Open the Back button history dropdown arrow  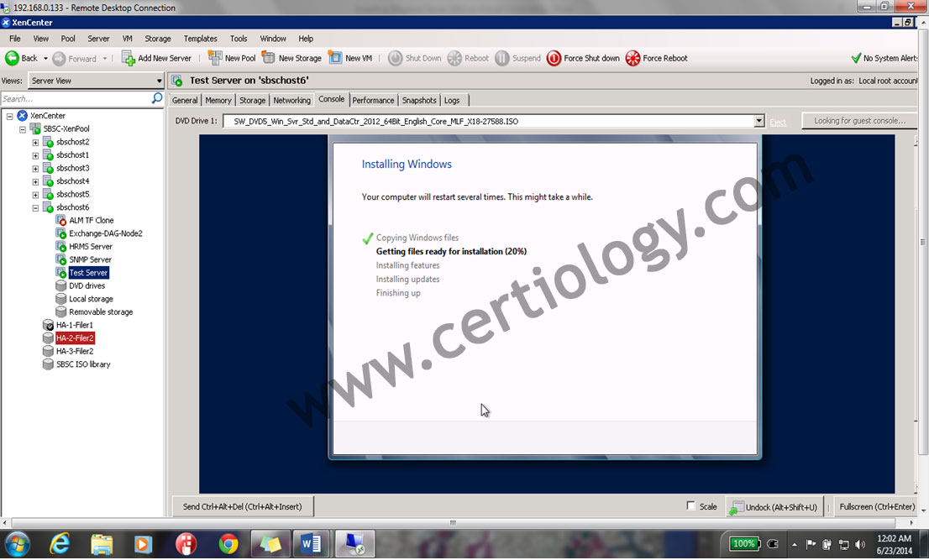pos(45,59)
